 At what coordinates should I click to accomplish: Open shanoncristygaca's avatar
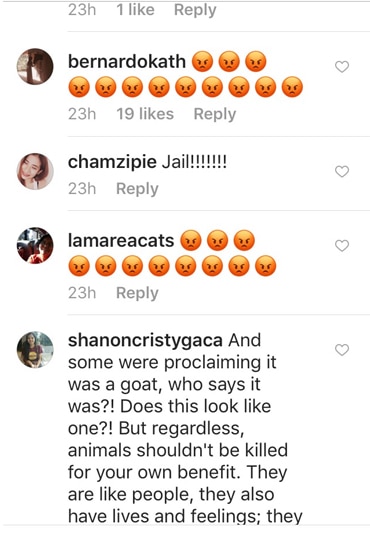pos(35,350)
